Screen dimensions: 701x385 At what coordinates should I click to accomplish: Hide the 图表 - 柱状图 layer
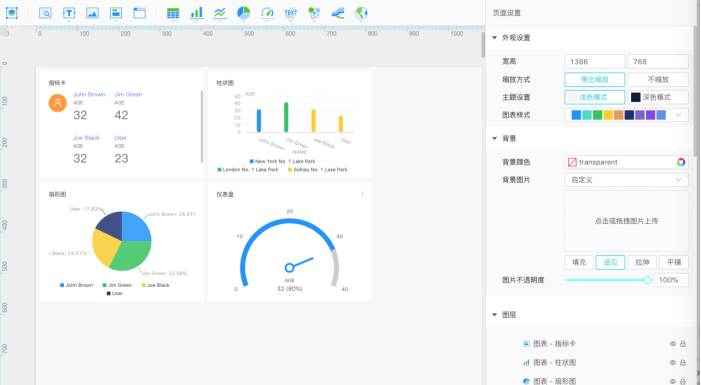[672, 362]
